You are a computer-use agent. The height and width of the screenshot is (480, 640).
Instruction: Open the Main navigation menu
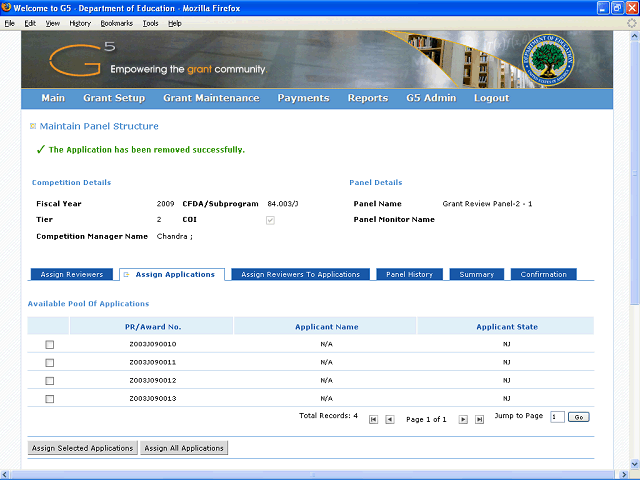click(x=53, y=98)
